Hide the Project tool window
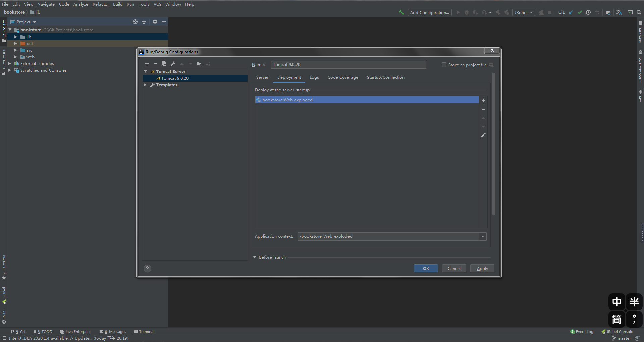The image size is (644, 342). (164, 22)
